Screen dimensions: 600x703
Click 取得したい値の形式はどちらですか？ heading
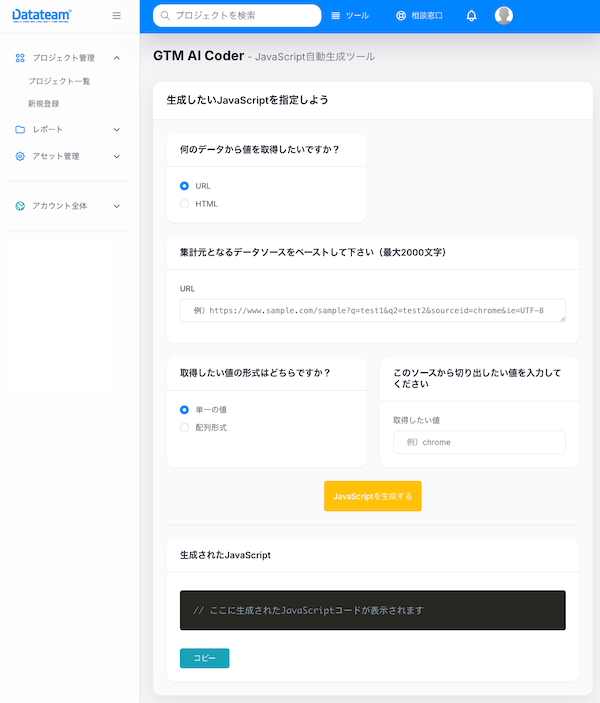pyautogui.click(x=255, y=373)
